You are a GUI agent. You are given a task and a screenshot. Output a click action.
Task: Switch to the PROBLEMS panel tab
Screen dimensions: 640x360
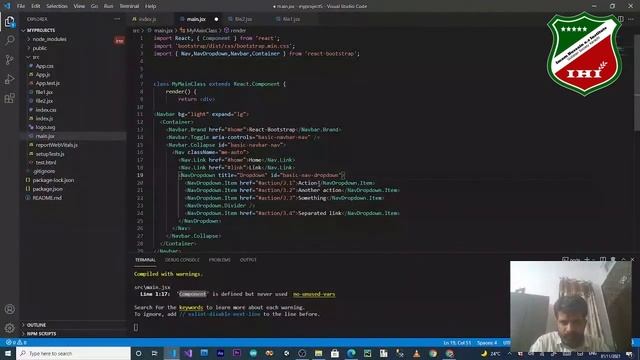pyautogui.click(x=220, y=260)
